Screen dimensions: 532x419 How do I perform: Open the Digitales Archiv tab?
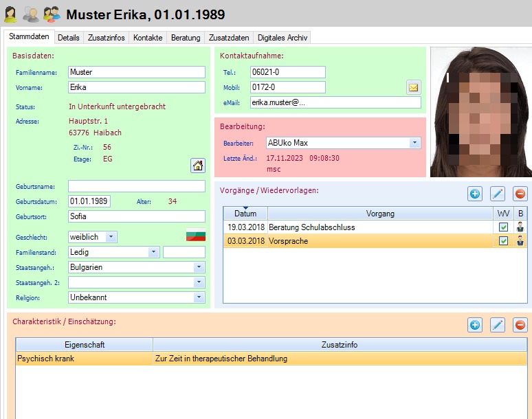tap(282, 38)
